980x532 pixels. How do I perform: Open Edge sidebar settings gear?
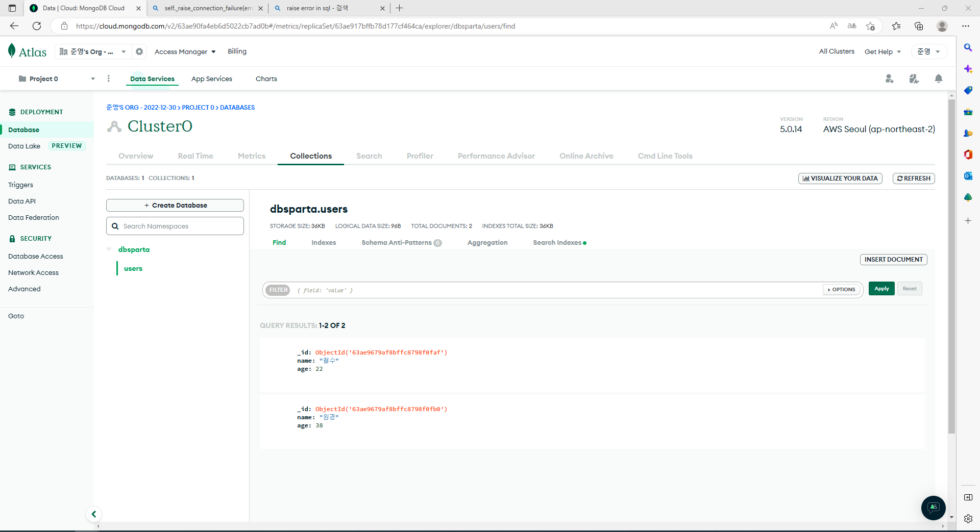tap(968, 519)
